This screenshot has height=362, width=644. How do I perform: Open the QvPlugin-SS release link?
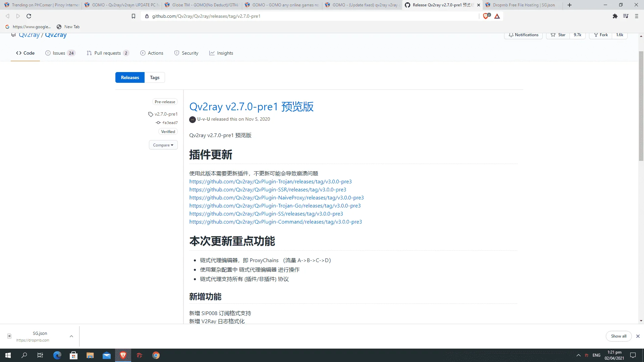tap(266, 214)
